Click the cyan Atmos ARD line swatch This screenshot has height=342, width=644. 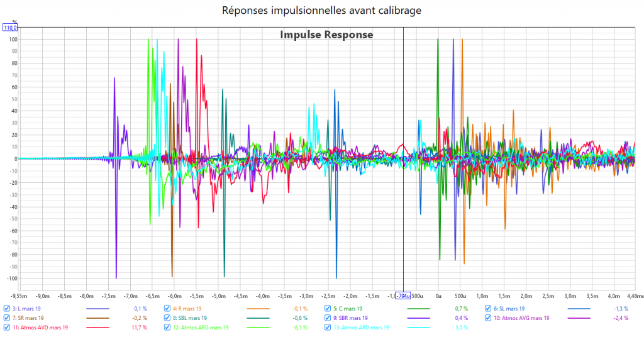[x=418, y=328]
